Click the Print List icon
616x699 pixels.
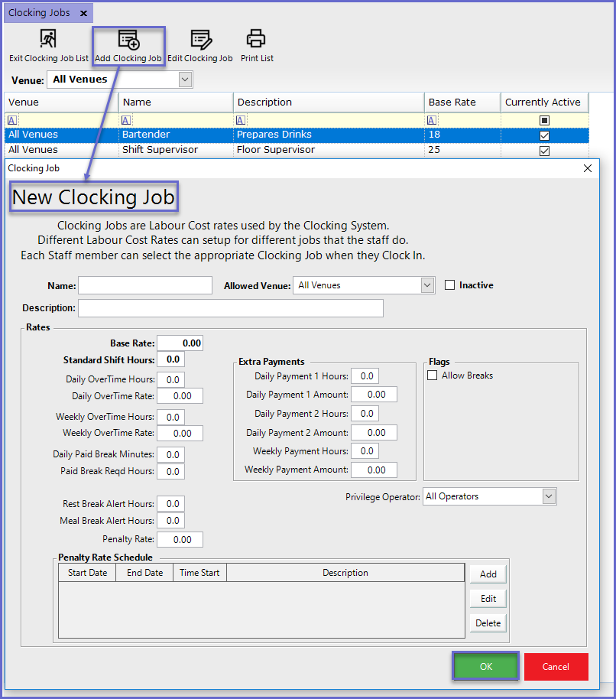(x=255, y=40)
